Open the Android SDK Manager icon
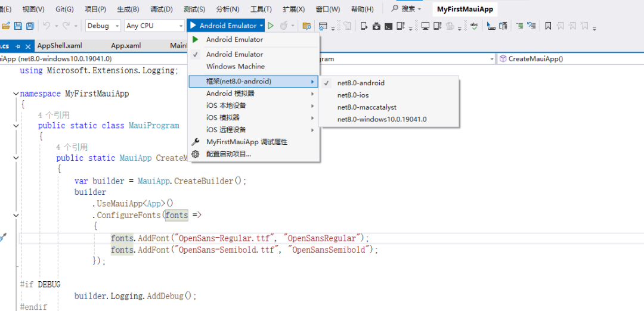The width and height of the screenshot is (644, 311). (x=376, y=26)
